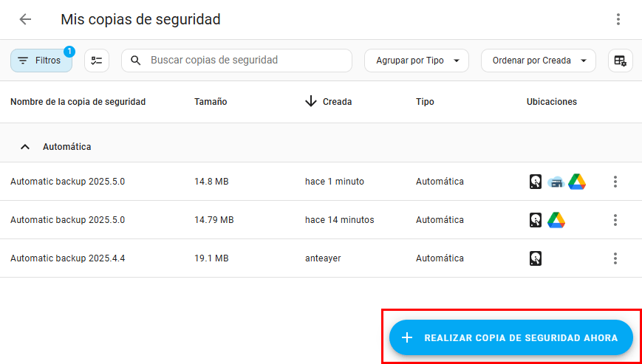Image resolution: width=642 pixels, height=364 pixels.
Task: Open options menu for 14.8 MB backup
Action: click(615, 182)
